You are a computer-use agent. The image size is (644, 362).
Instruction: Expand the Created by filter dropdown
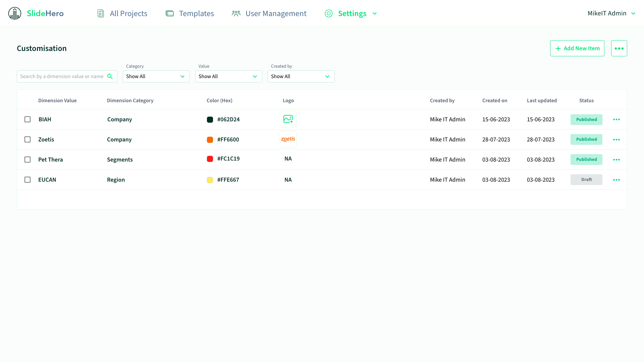pos(301,76)
